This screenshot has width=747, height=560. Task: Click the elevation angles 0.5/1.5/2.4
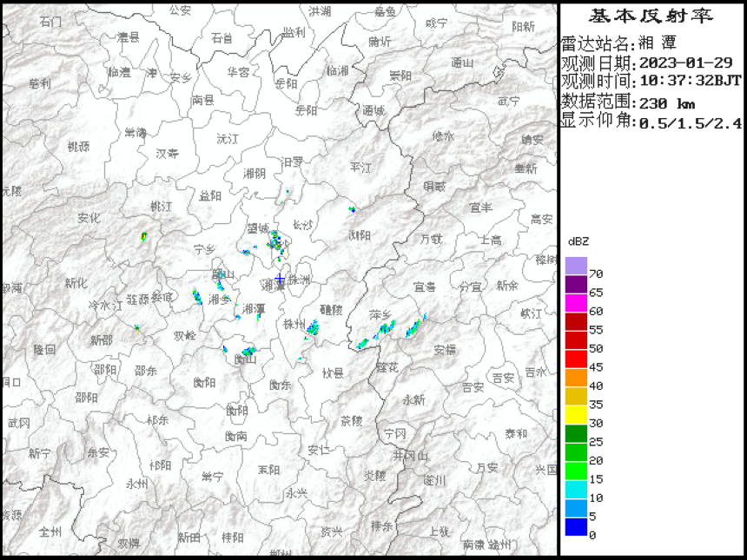691,123
